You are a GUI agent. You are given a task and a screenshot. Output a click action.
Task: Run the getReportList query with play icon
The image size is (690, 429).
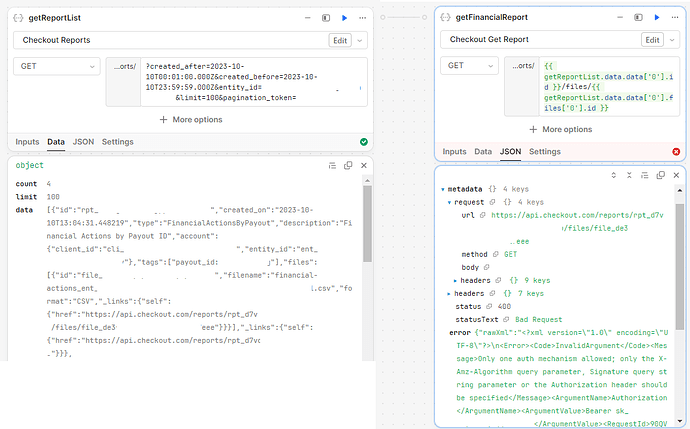pos(344,18)
